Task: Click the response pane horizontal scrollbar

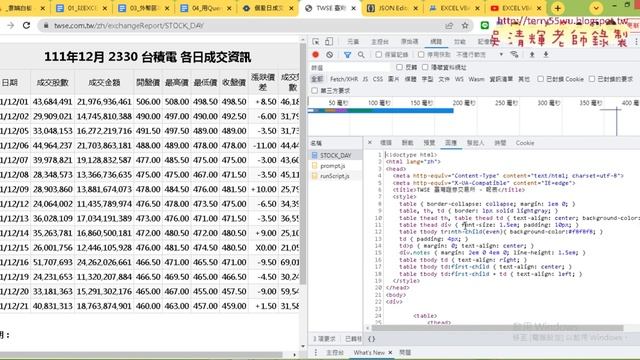Action: coord(497,328)
